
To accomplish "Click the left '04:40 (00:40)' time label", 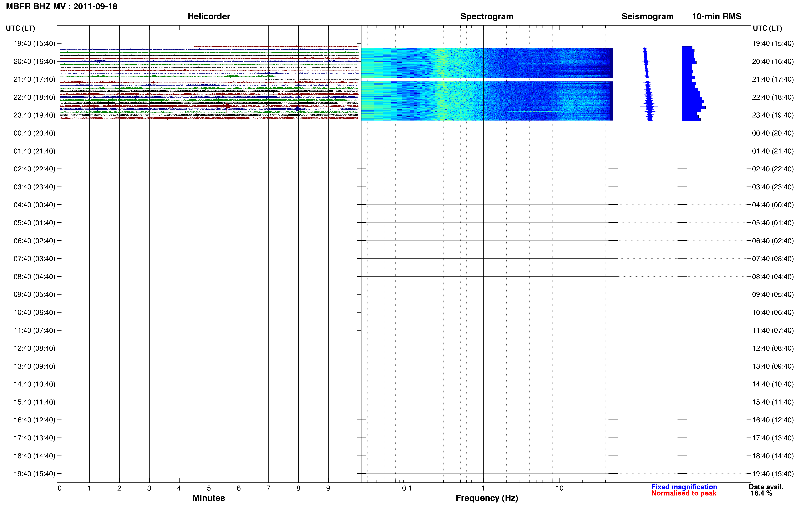I will click(34, 205).
